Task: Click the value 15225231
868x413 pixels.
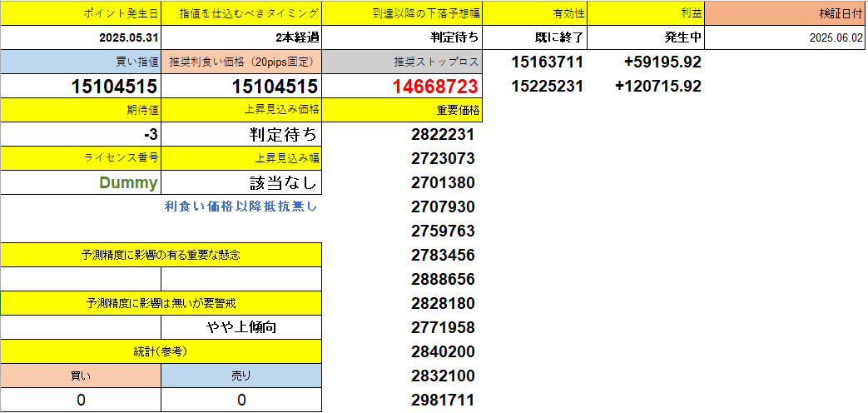Action: [x=547, y=87]
